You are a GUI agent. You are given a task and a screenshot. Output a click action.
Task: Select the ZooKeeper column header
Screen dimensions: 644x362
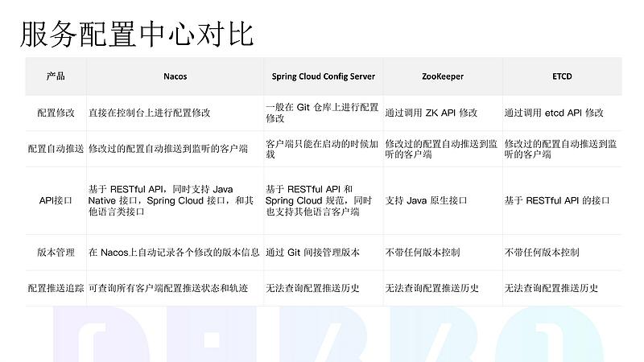(x=443, y=76)
